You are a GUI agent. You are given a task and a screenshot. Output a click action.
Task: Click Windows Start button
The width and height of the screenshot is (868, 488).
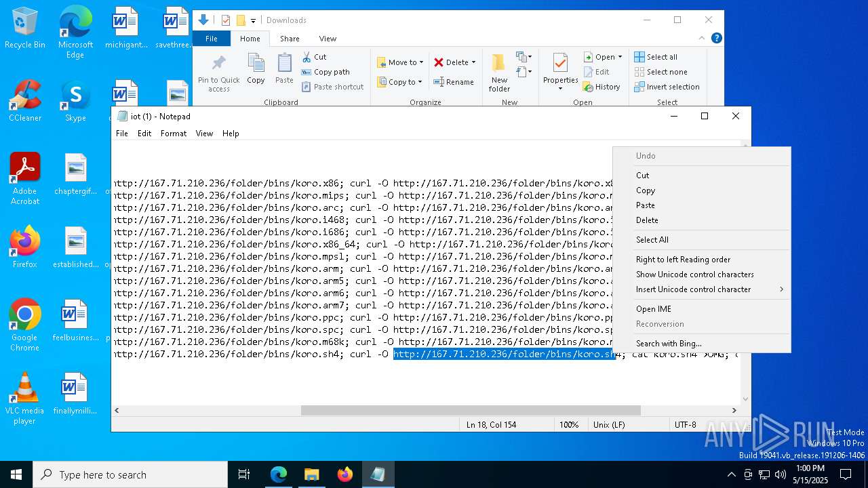16,474
